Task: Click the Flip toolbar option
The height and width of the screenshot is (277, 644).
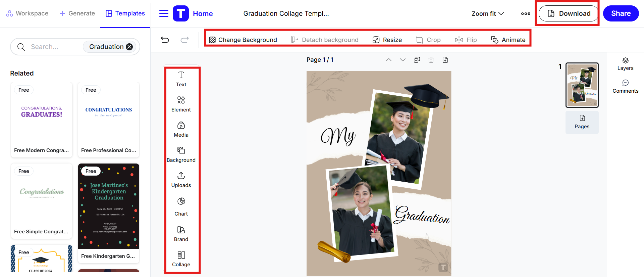Action: coord(466,40)
